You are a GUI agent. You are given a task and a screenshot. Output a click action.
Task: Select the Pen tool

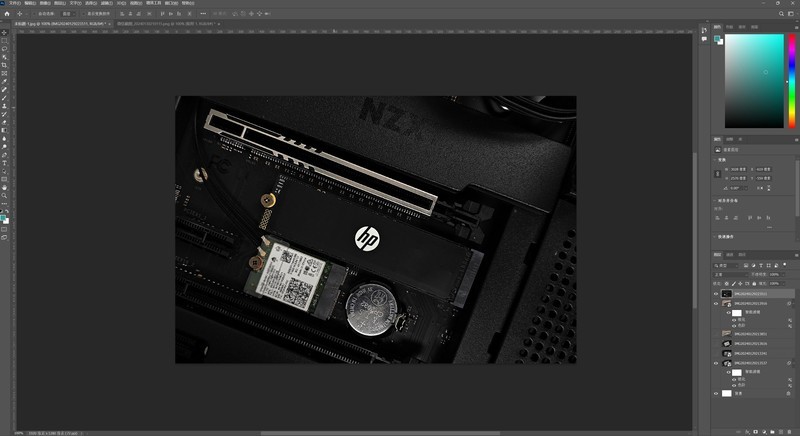point(5,155)
